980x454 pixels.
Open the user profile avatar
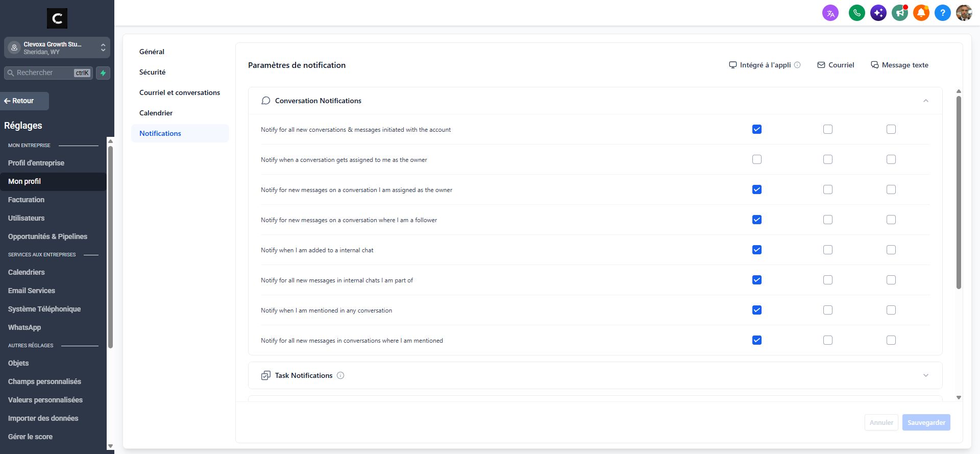[x=964, y=13]
